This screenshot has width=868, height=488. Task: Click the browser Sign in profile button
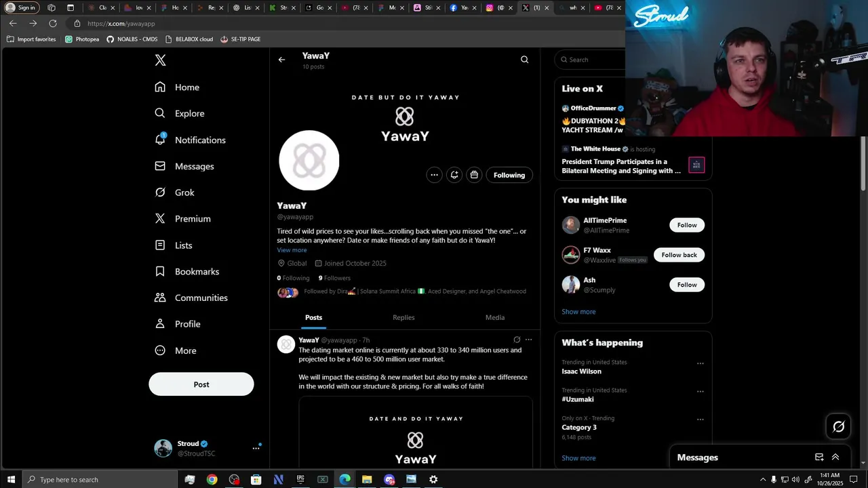point(21,7)
